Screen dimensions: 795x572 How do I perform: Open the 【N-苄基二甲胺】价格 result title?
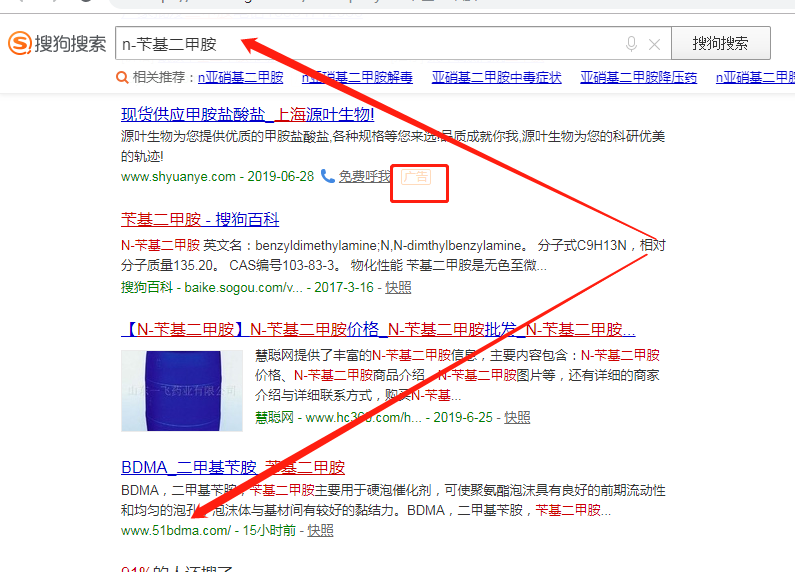[x=378, y=329]
